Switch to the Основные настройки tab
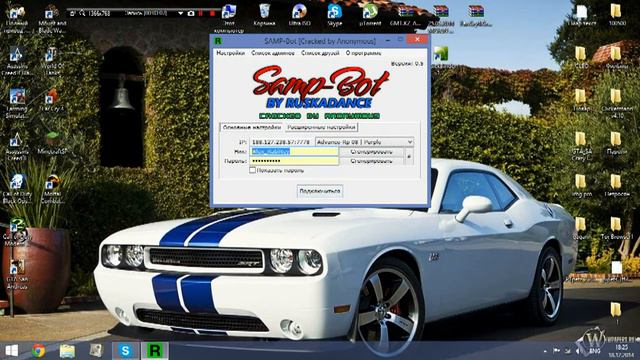640x360 pixels. coord(251,127)
